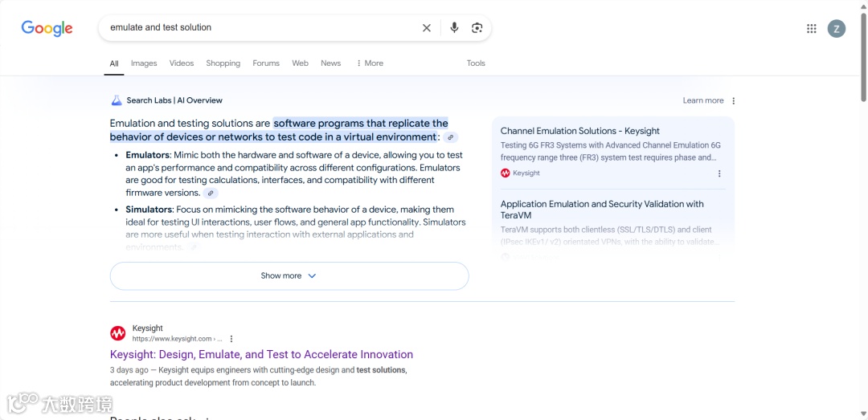Open Google Lens image search
This screenshot has width=868, height=420.
tap(477, 28)
